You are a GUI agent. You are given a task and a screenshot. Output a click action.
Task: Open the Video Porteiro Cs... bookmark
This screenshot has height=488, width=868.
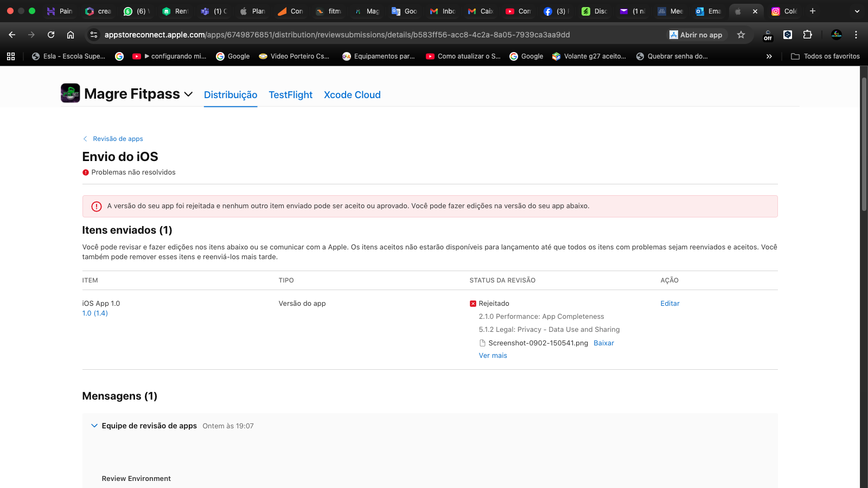coord(294,56)
